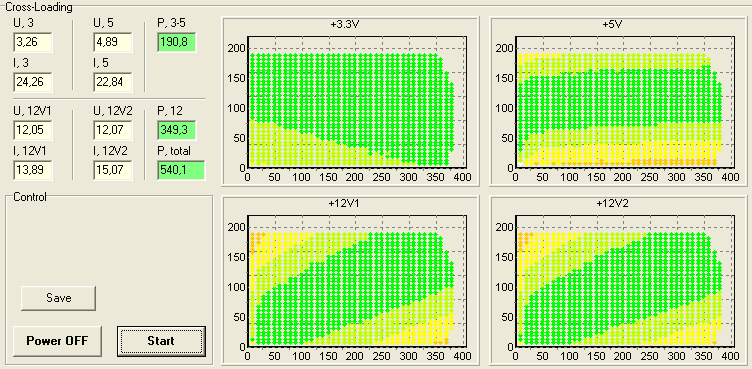Select the I, 12V1 current field
Viewport: 752px width, 369px height.
pos(33,170)
